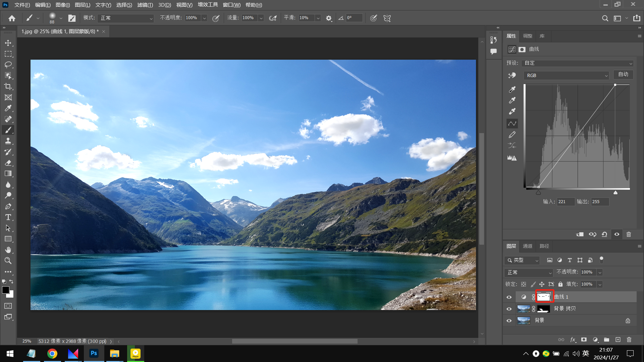
Task: Toggle airbrush build-up mode
Action: 273,18
